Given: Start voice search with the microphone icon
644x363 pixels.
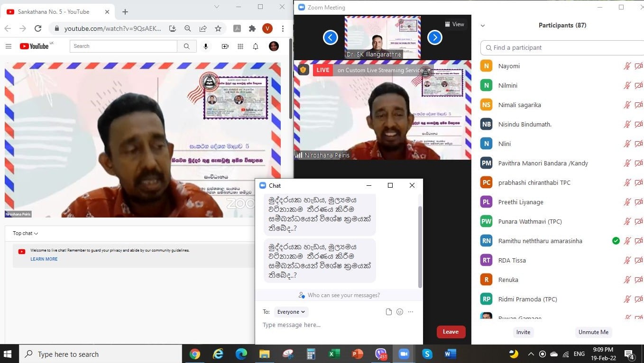Looking at the screenshot, I should click(x=206, y=46).
